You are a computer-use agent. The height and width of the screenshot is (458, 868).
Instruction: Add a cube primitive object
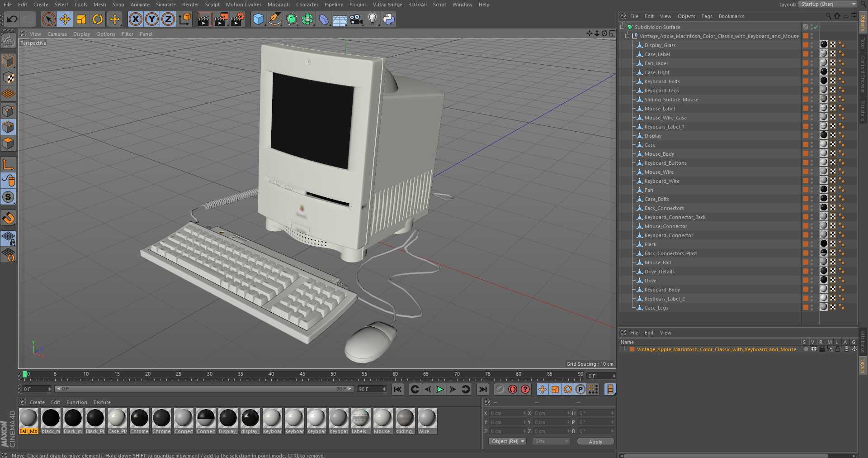pos(258,19)
